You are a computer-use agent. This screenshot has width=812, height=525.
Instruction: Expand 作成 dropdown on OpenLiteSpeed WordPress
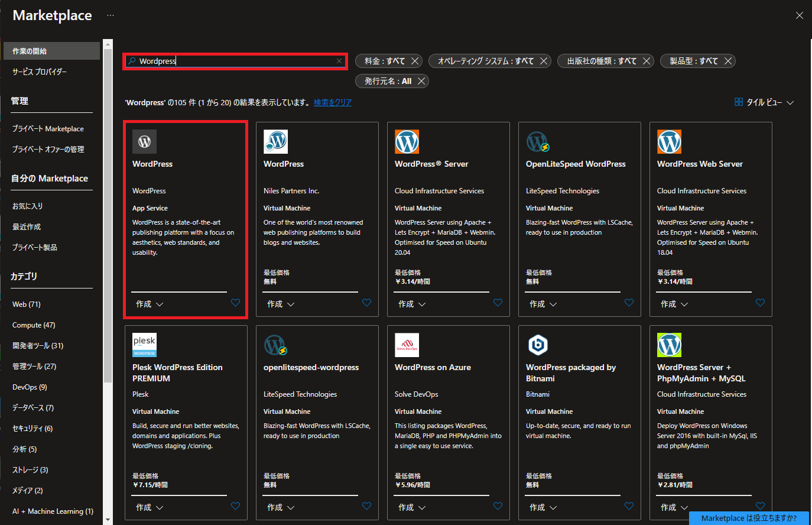tap(543, 304)
